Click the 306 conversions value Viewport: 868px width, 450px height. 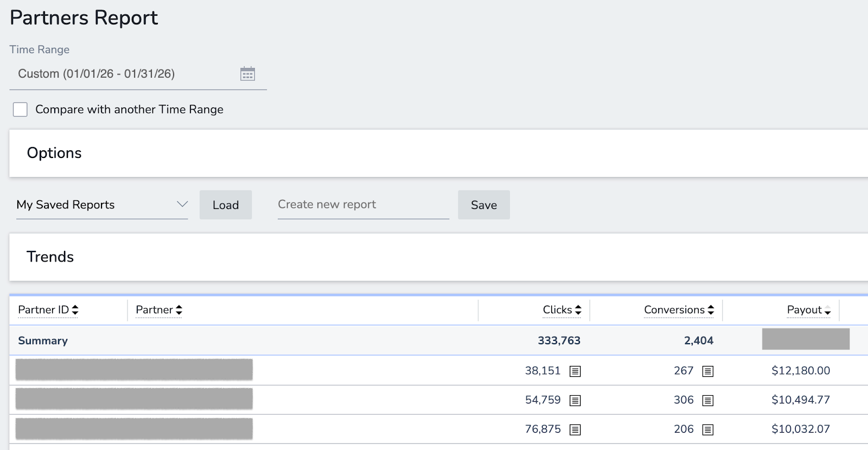(684, 400)
